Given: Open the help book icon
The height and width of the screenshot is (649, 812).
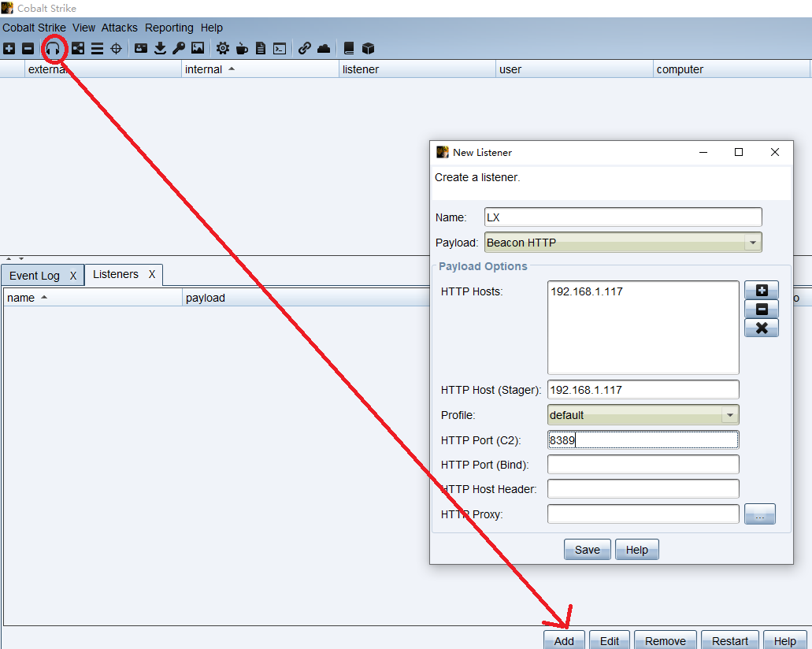Looking at the screenshot, I should coord(349,49).
